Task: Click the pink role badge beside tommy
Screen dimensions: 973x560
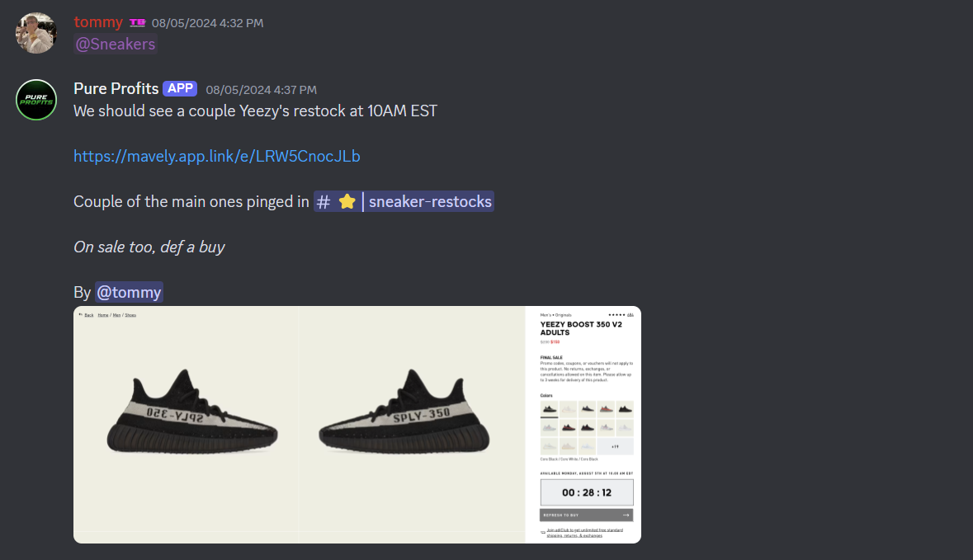Action: (137, 23)
